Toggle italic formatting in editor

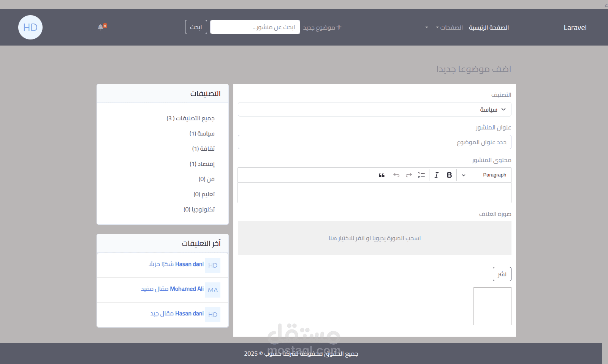[x=436, y=175]
